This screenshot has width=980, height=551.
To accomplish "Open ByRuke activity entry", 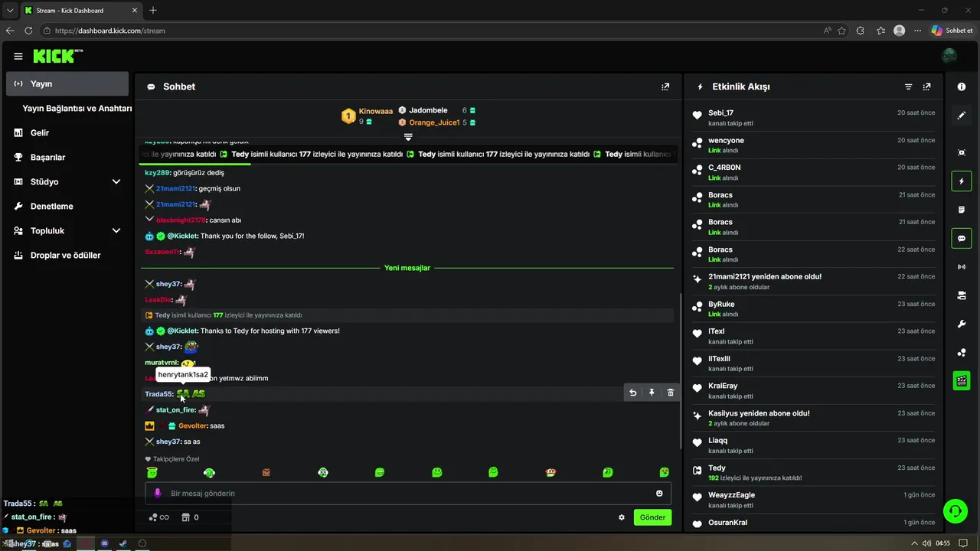I will click(814, 309).
